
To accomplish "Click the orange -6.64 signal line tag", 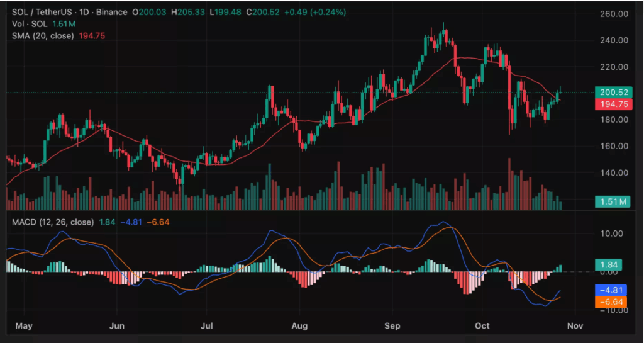I will point(609,303).
